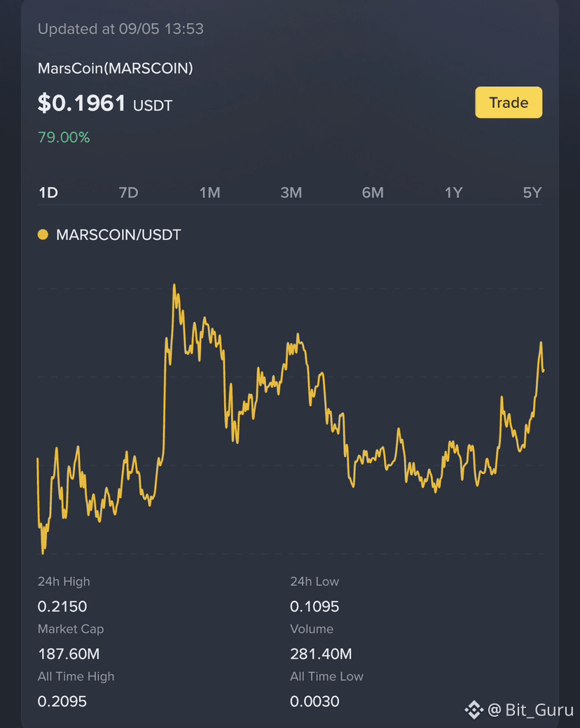Image resolution: width=580 pixels, height=728 pixels.
Task: Switch to the 1M chart range
Action: pyautogui.click(x=209, y=192)
